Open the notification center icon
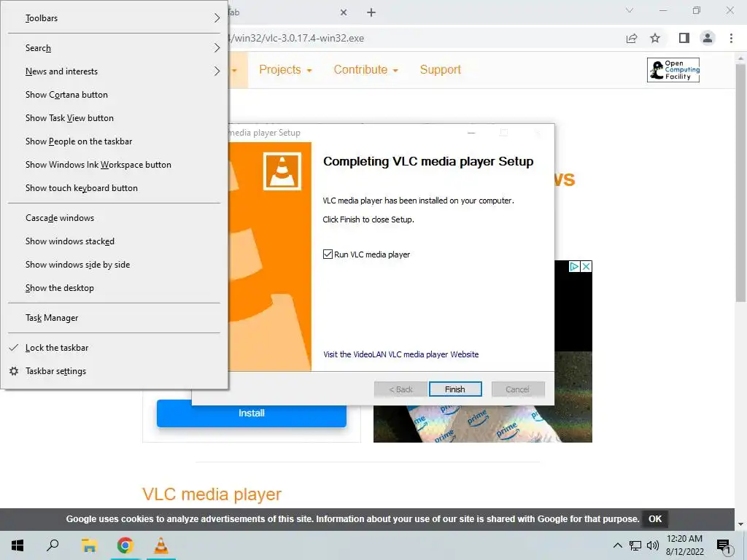The image size is (747, 560). coord(724,546)
